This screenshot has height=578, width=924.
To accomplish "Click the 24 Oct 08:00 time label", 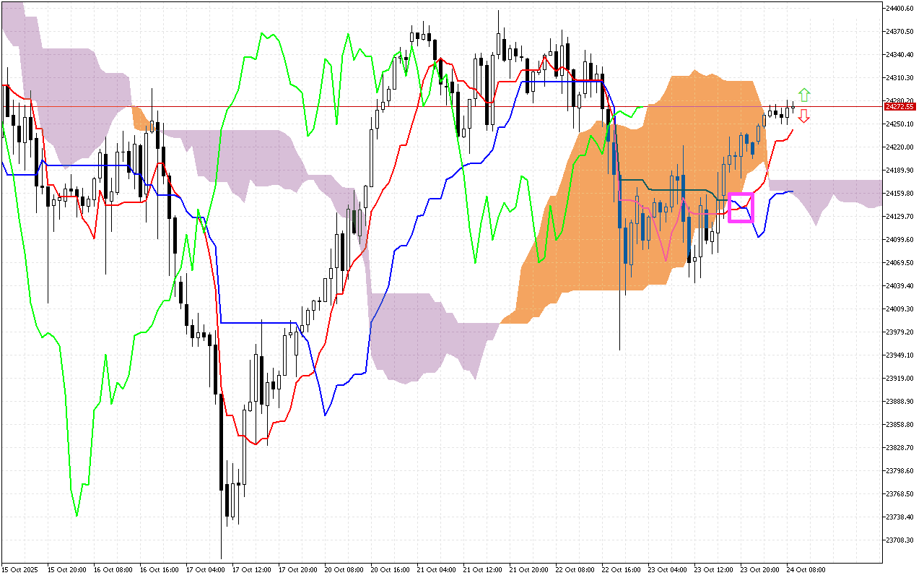I will 806,570.
